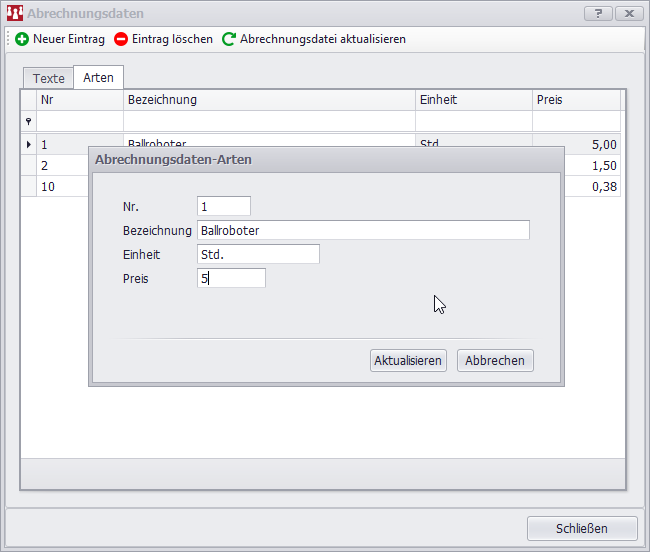
Task: Click the Einheit field containing Std.
Action: [258, 254]
